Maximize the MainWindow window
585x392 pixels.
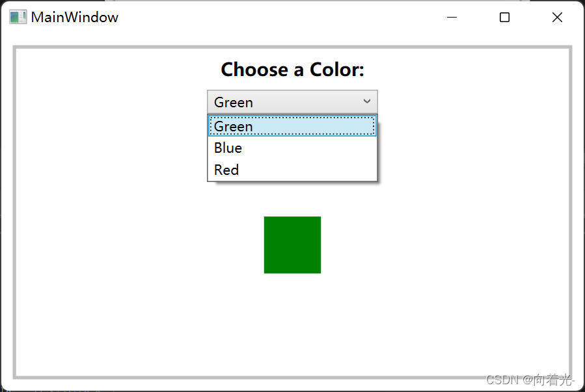(504, 17)
